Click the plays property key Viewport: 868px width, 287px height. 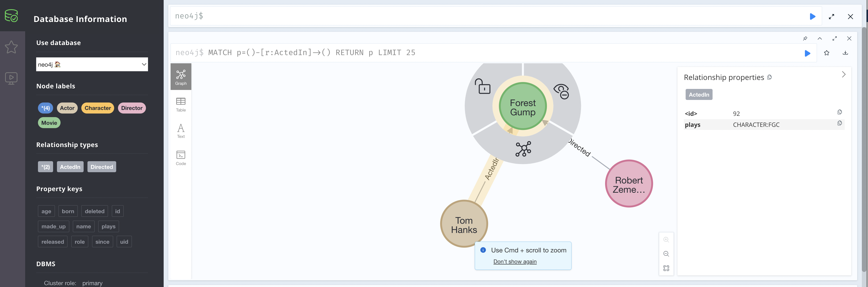(x=108, y=227)
